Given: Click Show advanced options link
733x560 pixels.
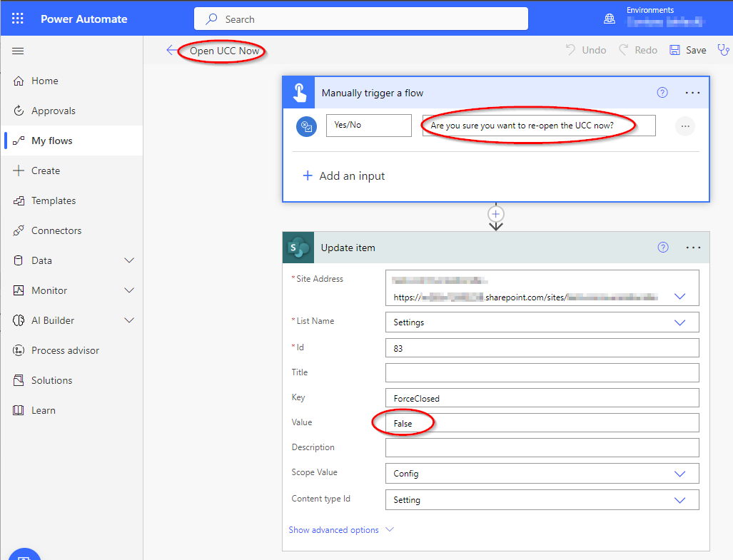Looking at the screenshot, I should (334, 529).
